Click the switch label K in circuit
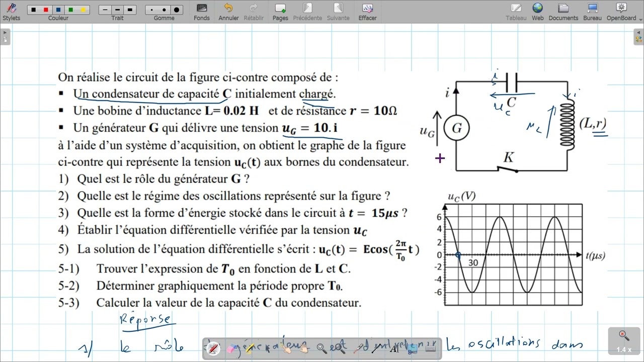 [508, 158]
